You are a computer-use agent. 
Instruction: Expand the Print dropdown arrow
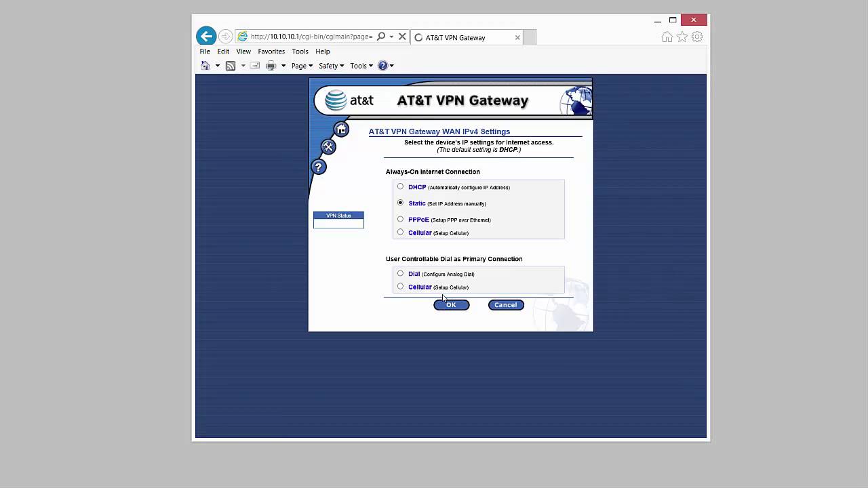283,66
